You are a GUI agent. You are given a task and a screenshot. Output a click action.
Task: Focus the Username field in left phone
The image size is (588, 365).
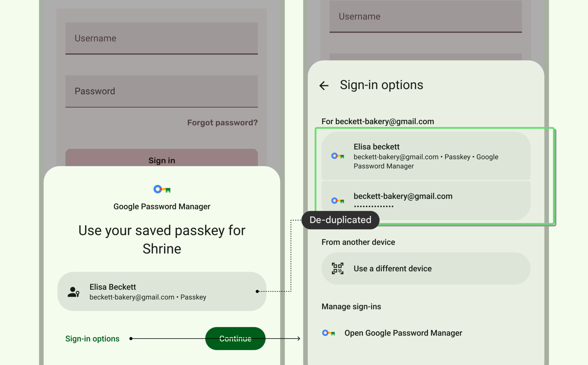pyautogui.click(x=161, y=38)
